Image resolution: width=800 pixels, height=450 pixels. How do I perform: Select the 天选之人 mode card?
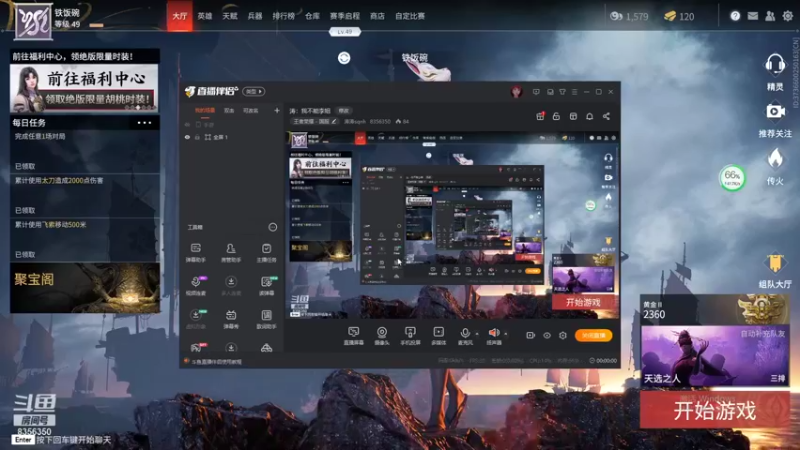coord(714,356)
